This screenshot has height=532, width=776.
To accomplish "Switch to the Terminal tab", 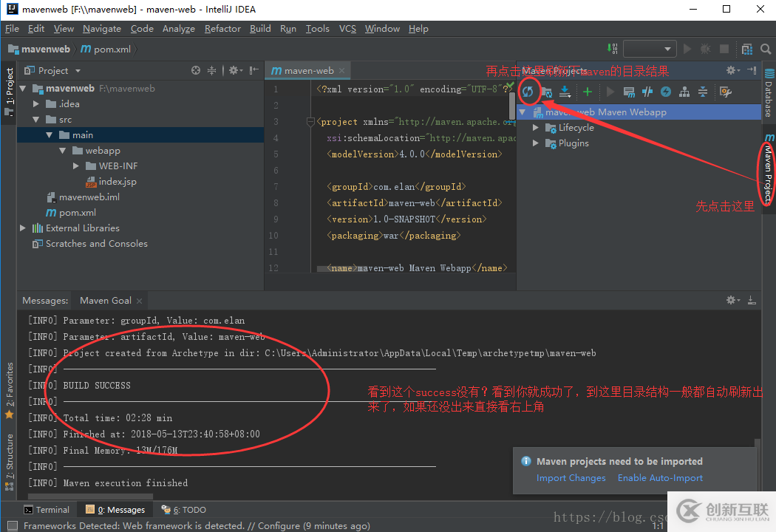I will click(47, 509).
